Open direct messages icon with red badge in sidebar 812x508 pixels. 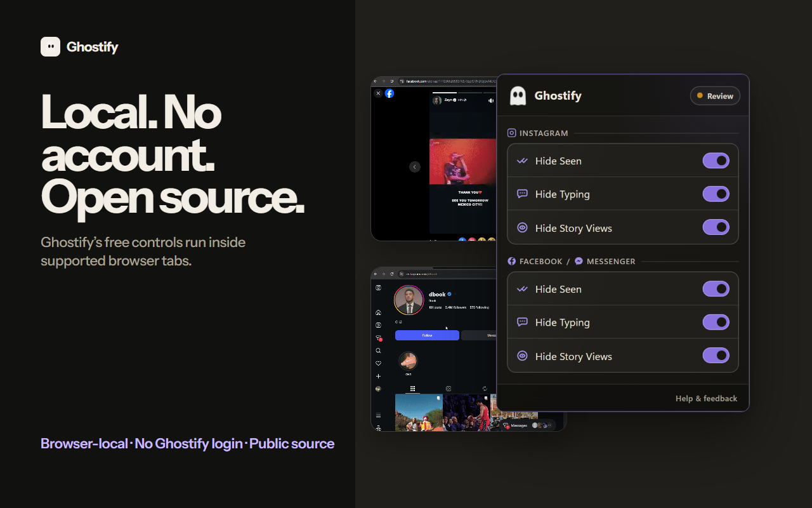pyautogui.click(x=379, y=338)
